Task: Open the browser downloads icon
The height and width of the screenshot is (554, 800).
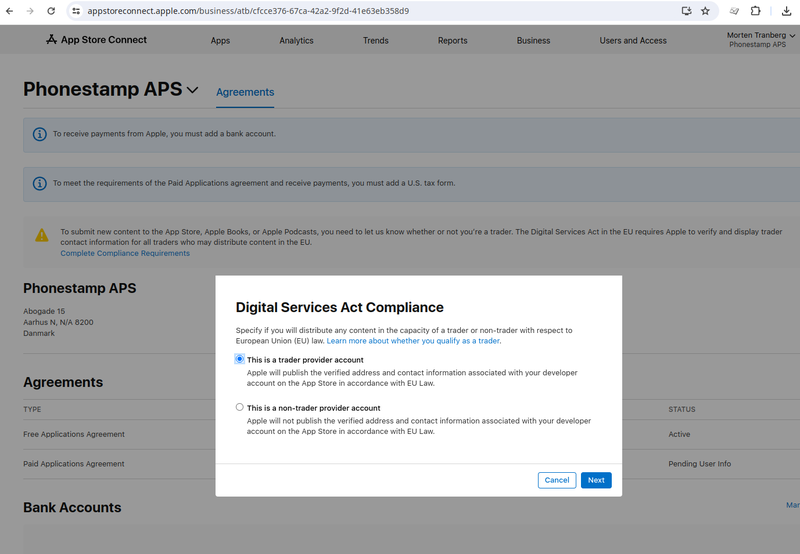Action: [786, 11]
